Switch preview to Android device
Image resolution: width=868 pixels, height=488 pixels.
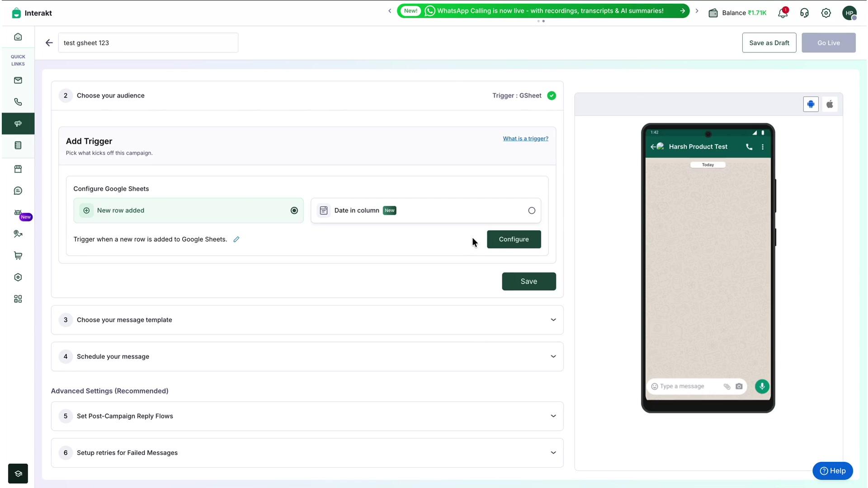pos(811,104)
